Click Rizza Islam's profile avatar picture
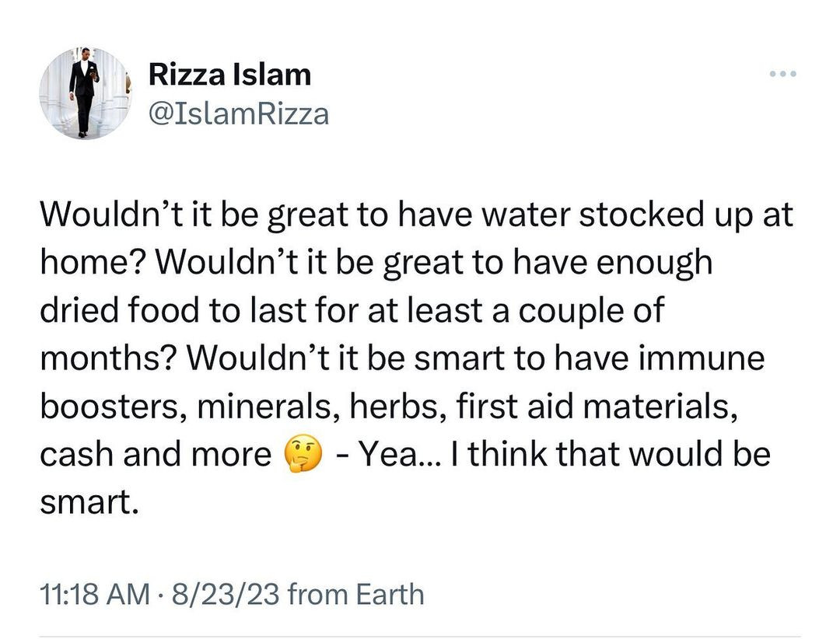Viewport: 840px width, 639px height. coord(85,93)
